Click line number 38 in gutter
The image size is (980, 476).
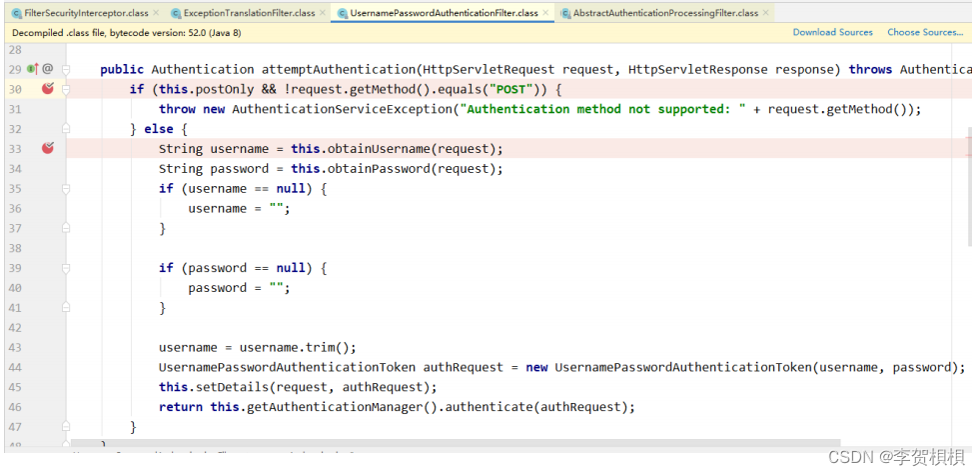[x=14, y=248]
